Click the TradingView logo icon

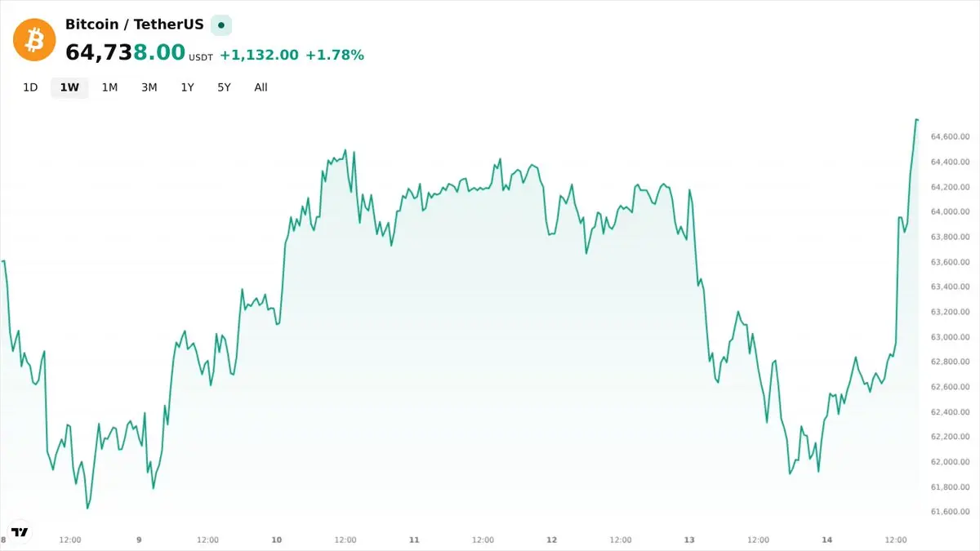coord(20,531)
